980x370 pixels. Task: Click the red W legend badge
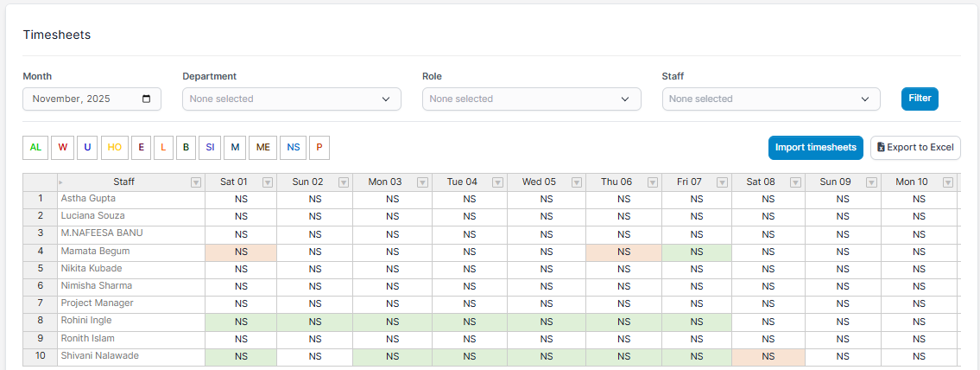tap(62, 148)
